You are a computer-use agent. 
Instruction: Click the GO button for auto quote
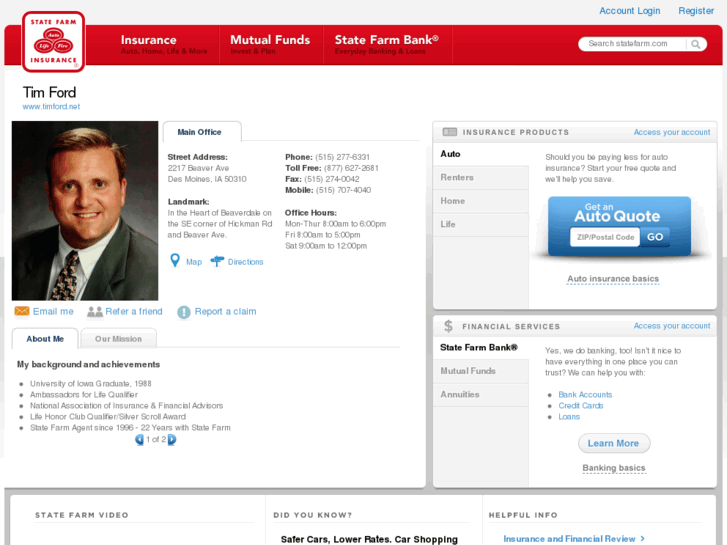point(655,237)
